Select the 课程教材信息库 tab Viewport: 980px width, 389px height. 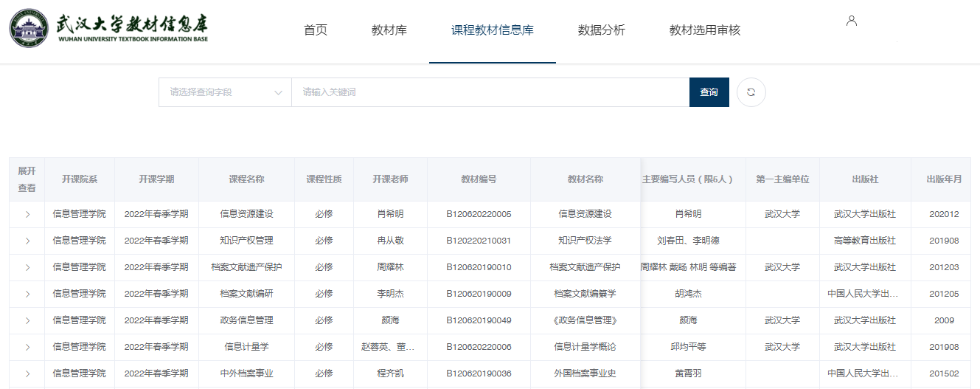(x=493, y=30)
